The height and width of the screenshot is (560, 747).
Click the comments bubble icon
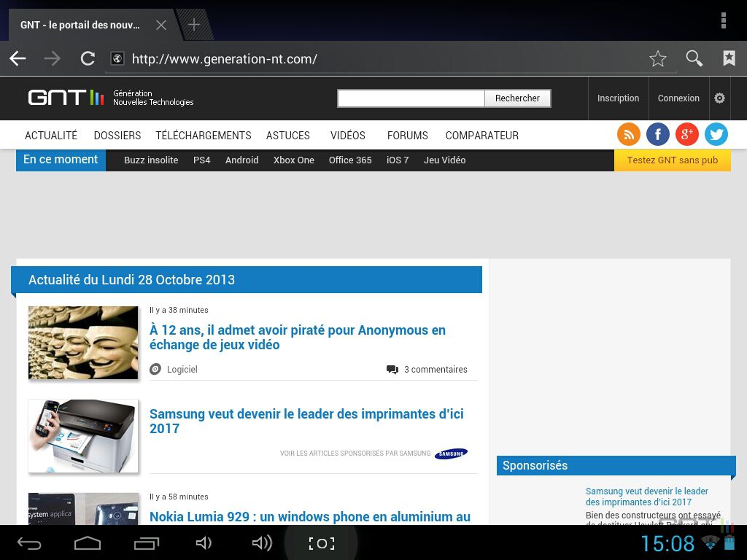pyautogui.click(x=392, y=370)
